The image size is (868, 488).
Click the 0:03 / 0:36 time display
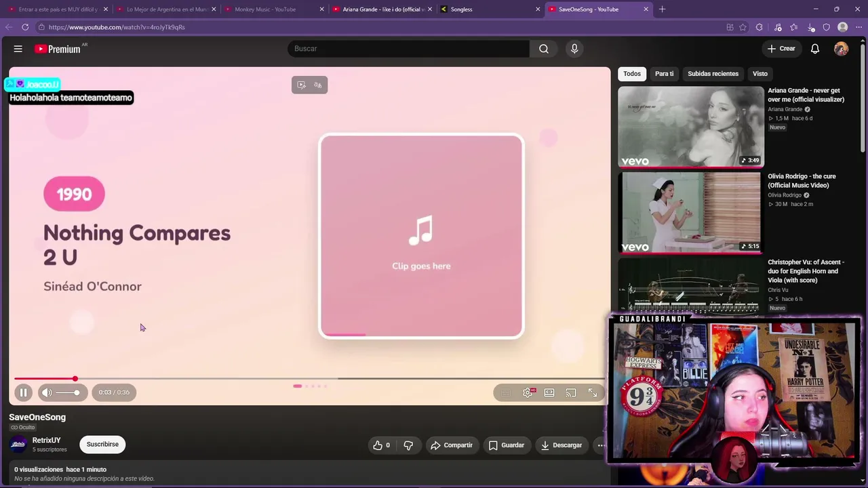pos(114,392)
